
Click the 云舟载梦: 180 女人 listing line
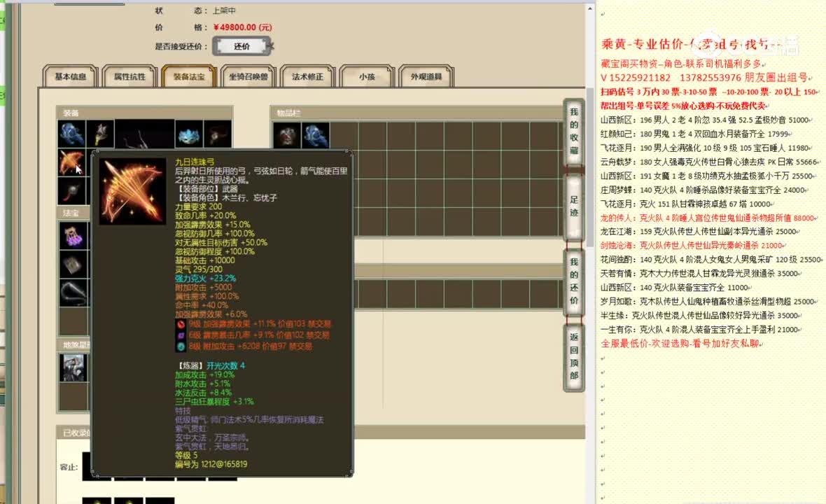[710, 162]
